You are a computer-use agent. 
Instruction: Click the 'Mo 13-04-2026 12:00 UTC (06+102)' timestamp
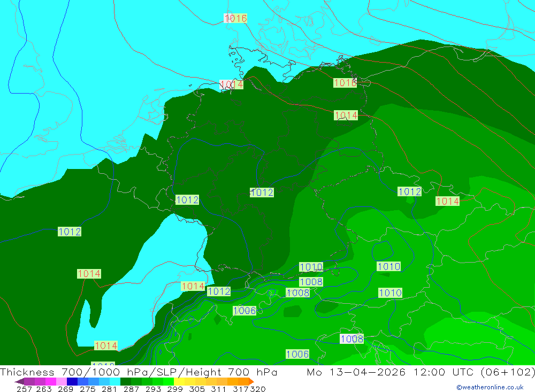(421, 372)
